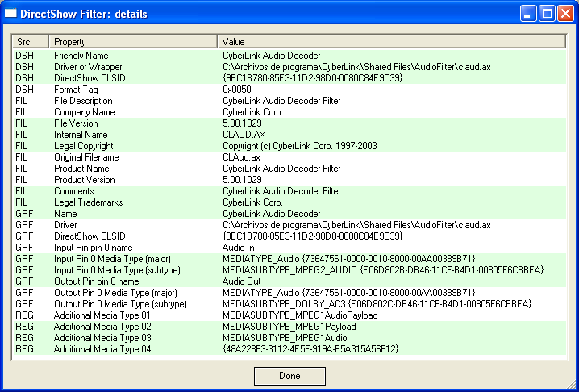Select the Product Name row
This screenshot has width=579, height=392.
(x=289, y=169)
